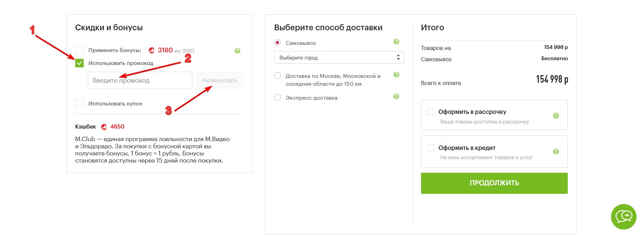Image resolution: width=644 pixels, height=237 pixels.
Task: Click M.Club logo next to 3180 bonuses
Action: pos(152,50)
